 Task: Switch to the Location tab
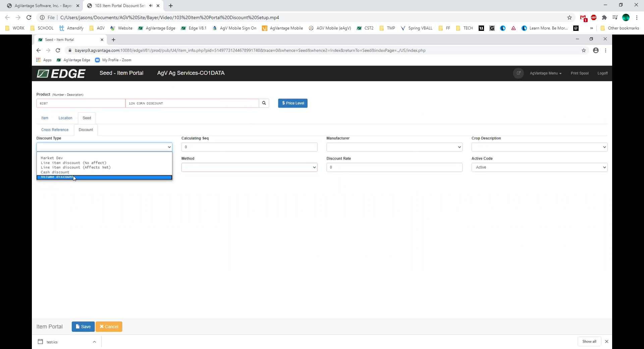(65, 118)
